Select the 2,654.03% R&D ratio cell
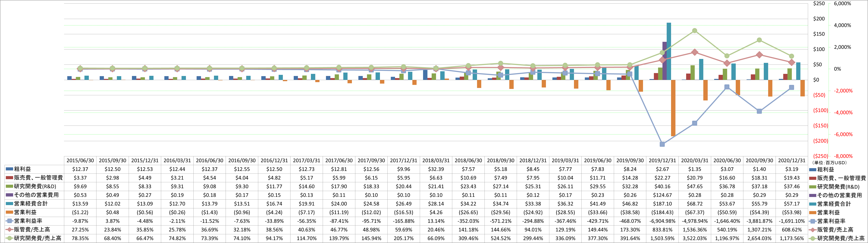 760,238
